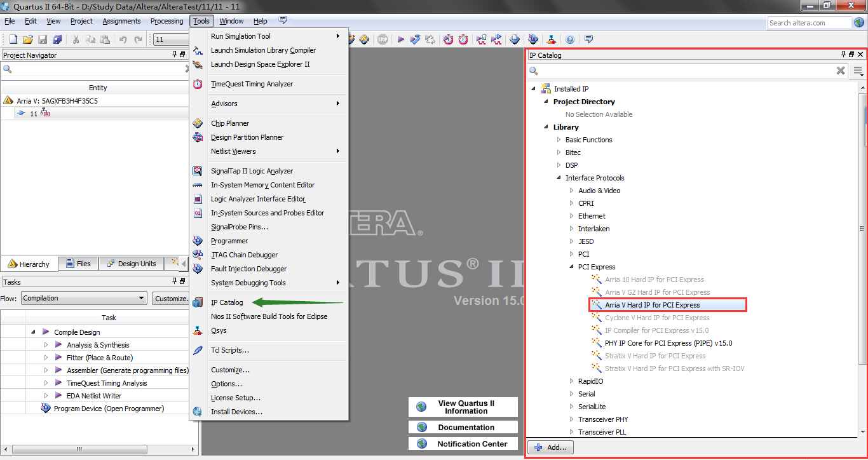Open the Compilation flow dropdown
The height and width of the screenshot is (460, 868).
[84, 298]
